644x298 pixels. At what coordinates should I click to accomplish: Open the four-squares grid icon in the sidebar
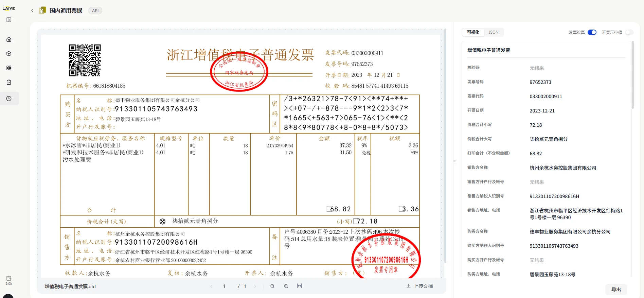click(x=9, y=68)
